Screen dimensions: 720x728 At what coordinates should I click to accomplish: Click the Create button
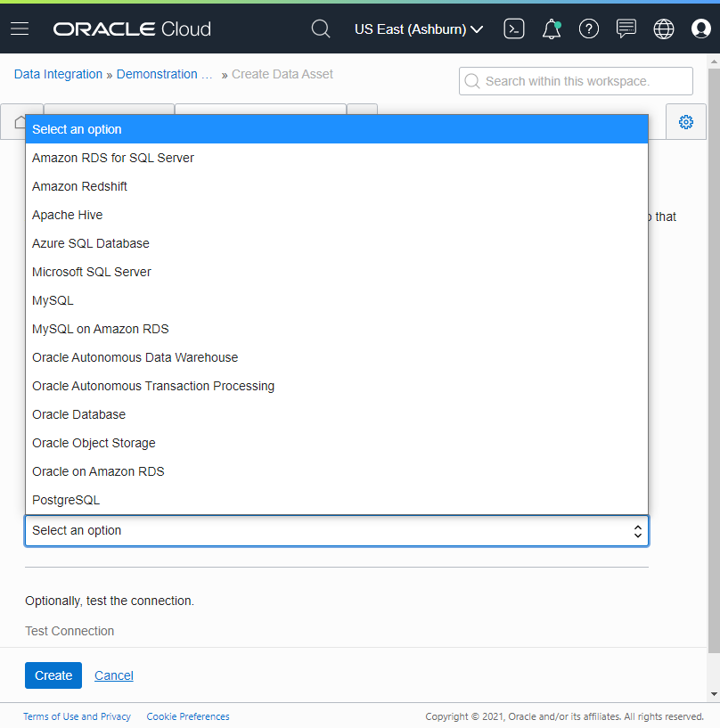pos(53,675)
